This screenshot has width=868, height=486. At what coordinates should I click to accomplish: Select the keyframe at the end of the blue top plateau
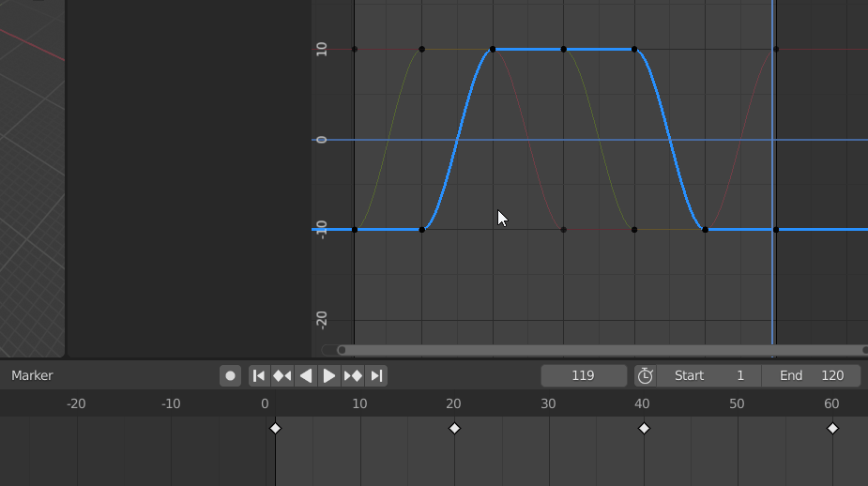(x=634, y=50)
